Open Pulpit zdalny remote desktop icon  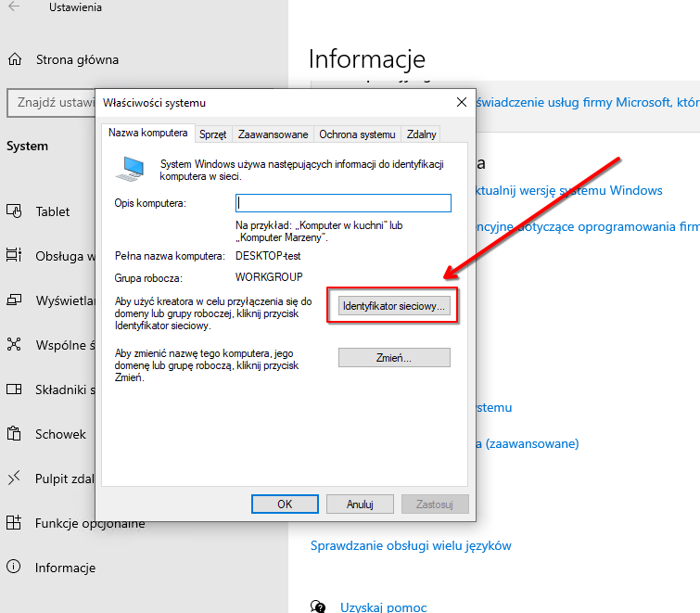click(x=14, y=479)
